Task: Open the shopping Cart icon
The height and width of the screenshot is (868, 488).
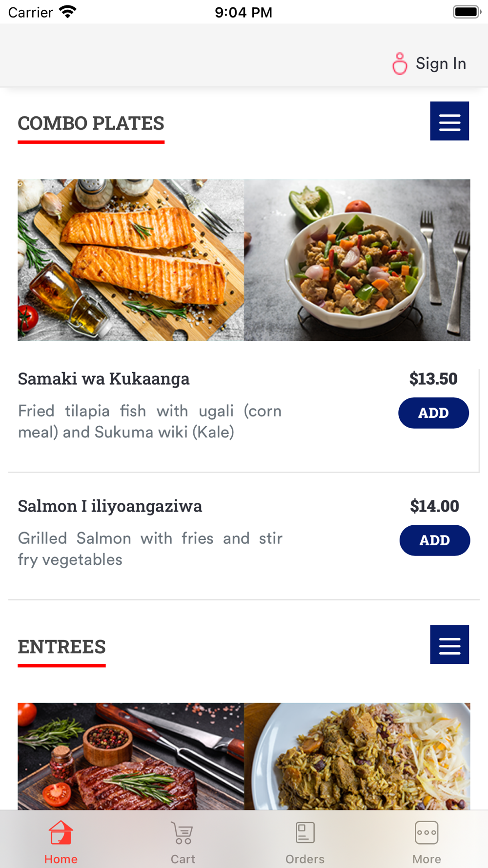Action: (183, 833)
